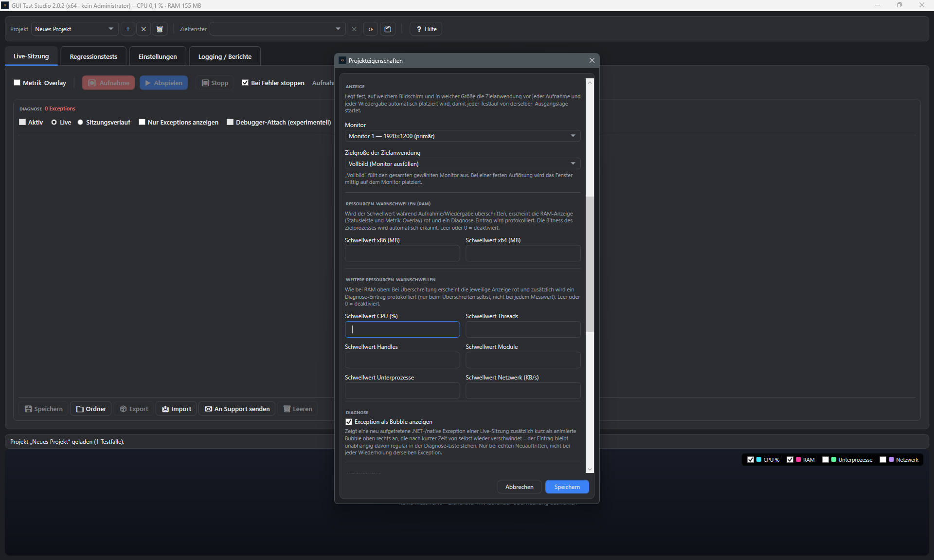This screenshot has height=560, width=934.
Task: Click the window-picker icon next to the Hilfe button
Action: 388,29
